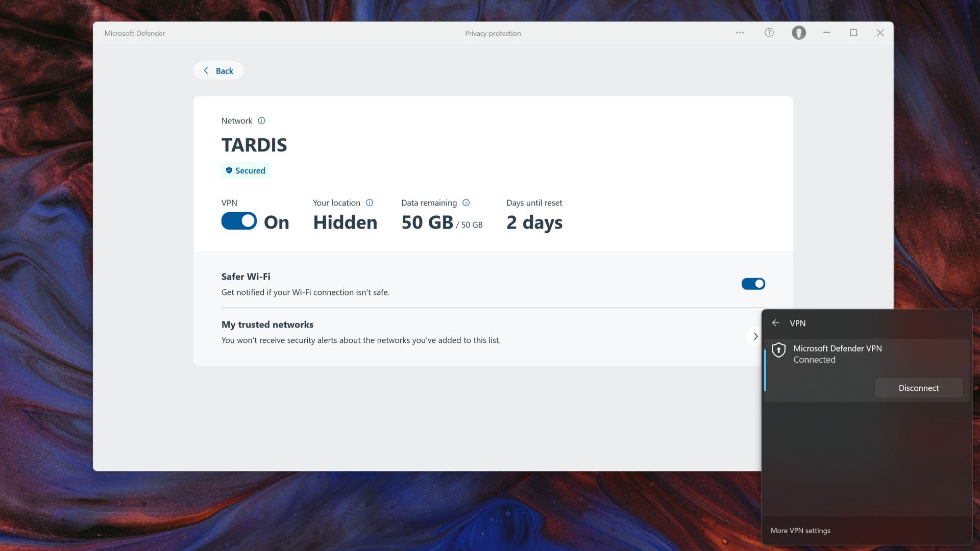Minimize the Microsoft Defender window

826,32
